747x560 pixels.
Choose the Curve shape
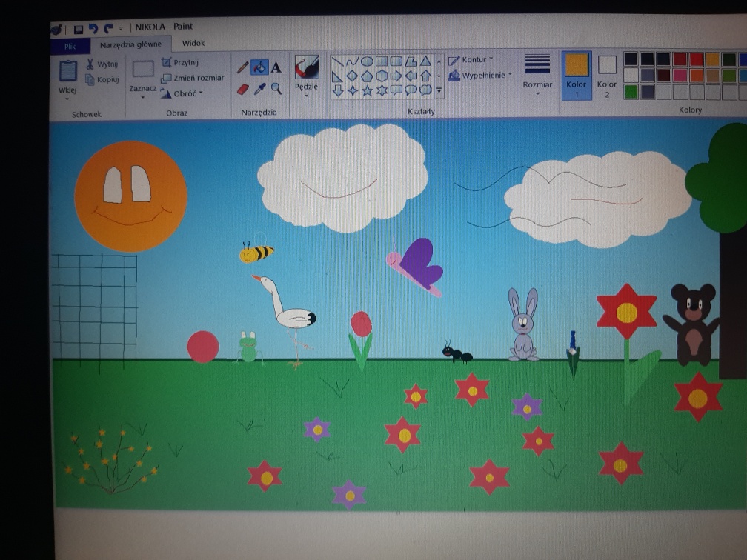click(x=352, y=61)
